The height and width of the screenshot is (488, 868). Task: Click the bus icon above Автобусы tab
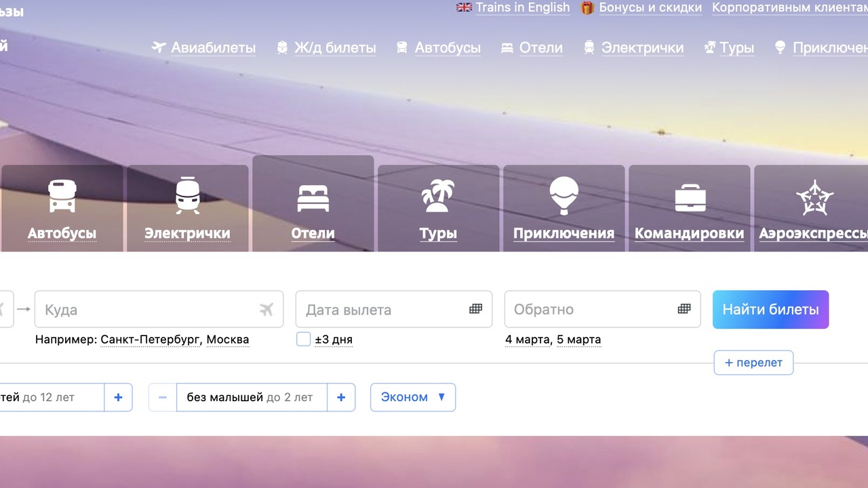[x=62, y=196]
